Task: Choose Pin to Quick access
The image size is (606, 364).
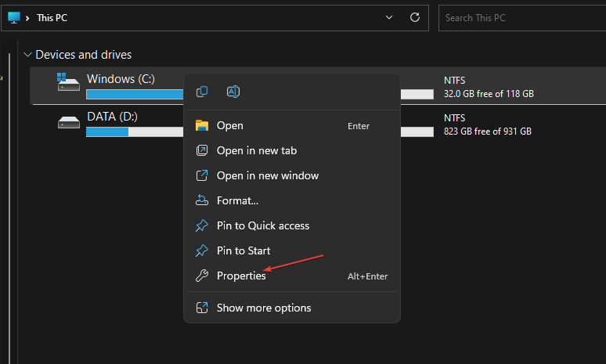Action: click(x=292, y=225)
